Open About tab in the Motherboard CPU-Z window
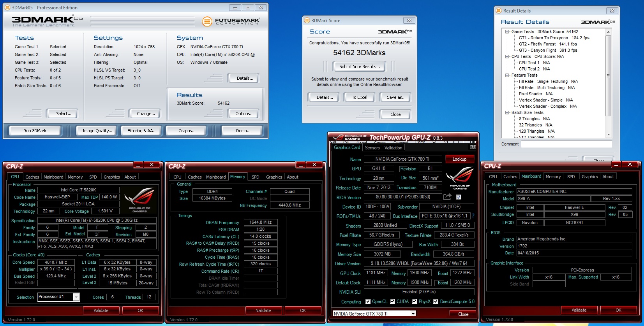Viewport: 644px width, 326px height. pyautogui.click(x=608, y=177)
